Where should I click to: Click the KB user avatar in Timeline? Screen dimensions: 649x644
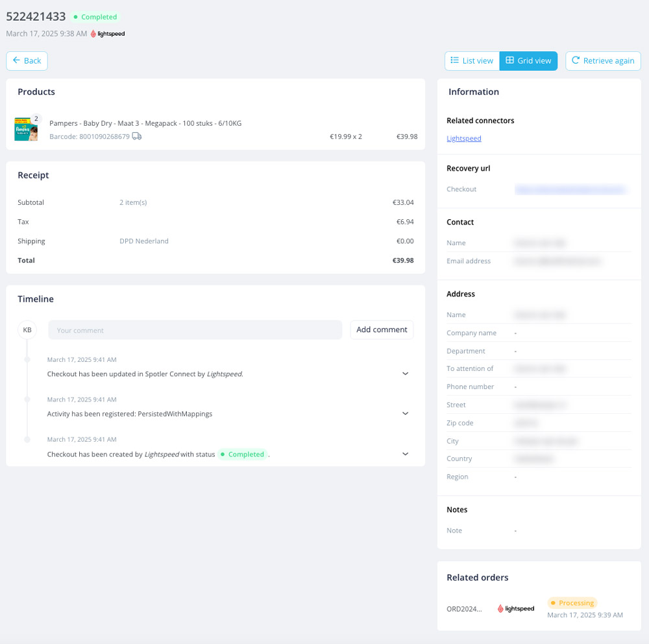(x=27, y=329)
